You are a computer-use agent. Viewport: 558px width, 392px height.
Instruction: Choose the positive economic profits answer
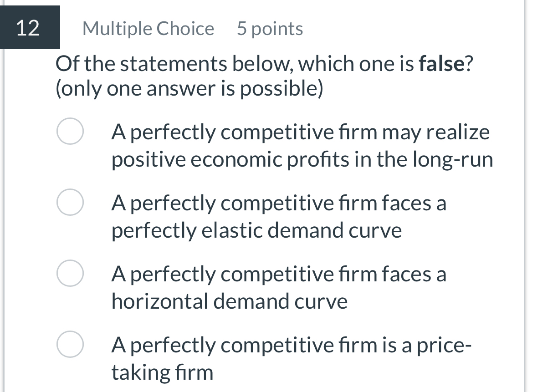[70, 132]
